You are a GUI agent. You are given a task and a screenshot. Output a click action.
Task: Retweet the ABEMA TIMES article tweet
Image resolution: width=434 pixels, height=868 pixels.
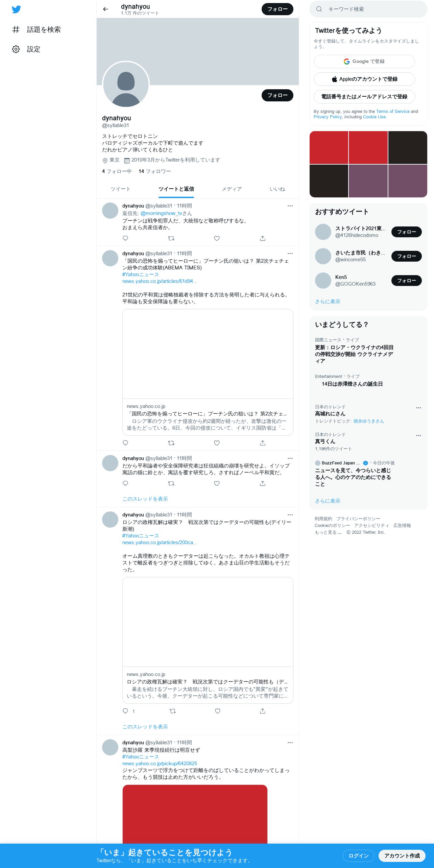171,443
